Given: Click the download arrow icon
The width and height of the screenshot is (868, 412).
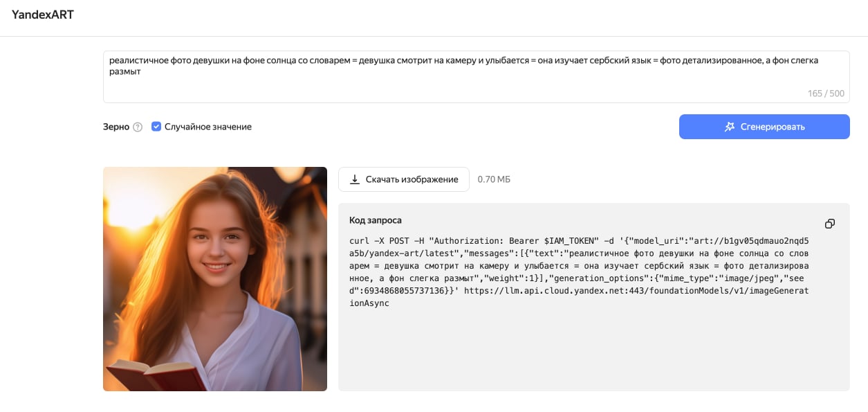Looking at the screenshot, I should coord(355,179).
